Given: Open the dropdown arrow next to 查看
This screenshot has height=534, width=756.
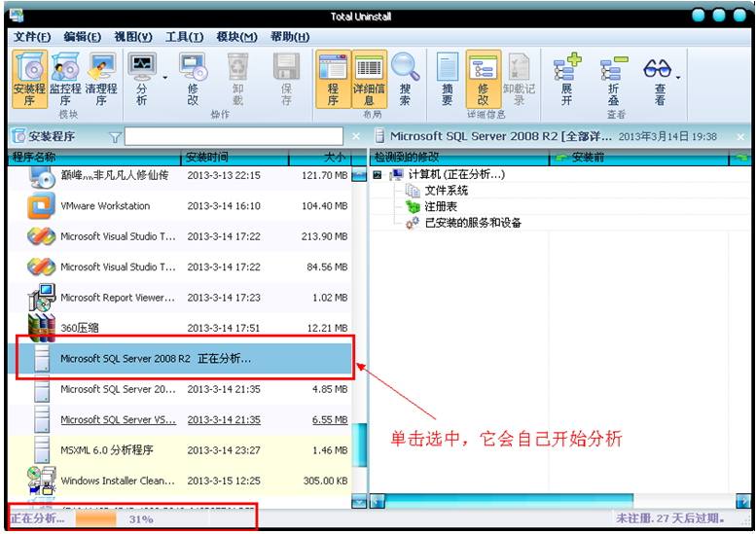Looking at the screenshot, I should click(678, 78).
